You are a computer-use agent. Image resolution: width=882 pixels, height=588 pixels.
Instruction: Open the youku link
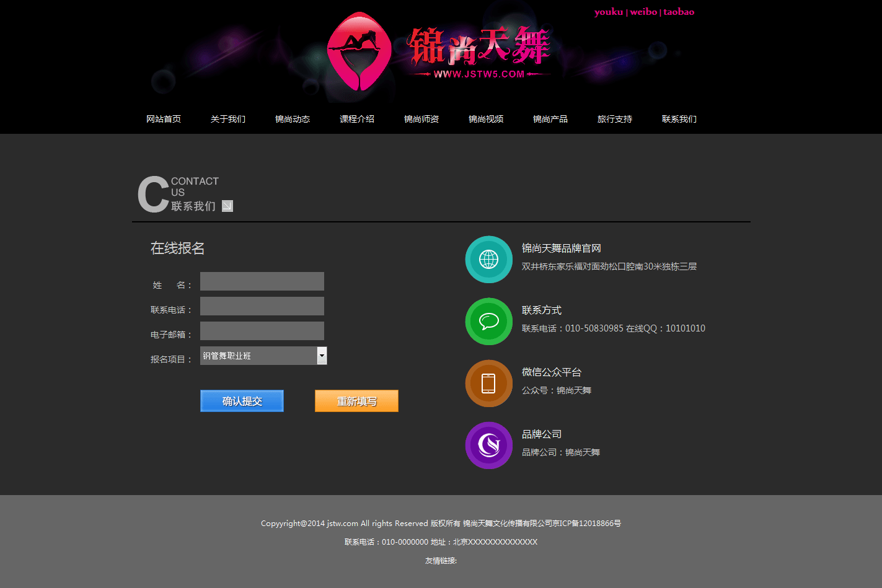tap(609, 12)
